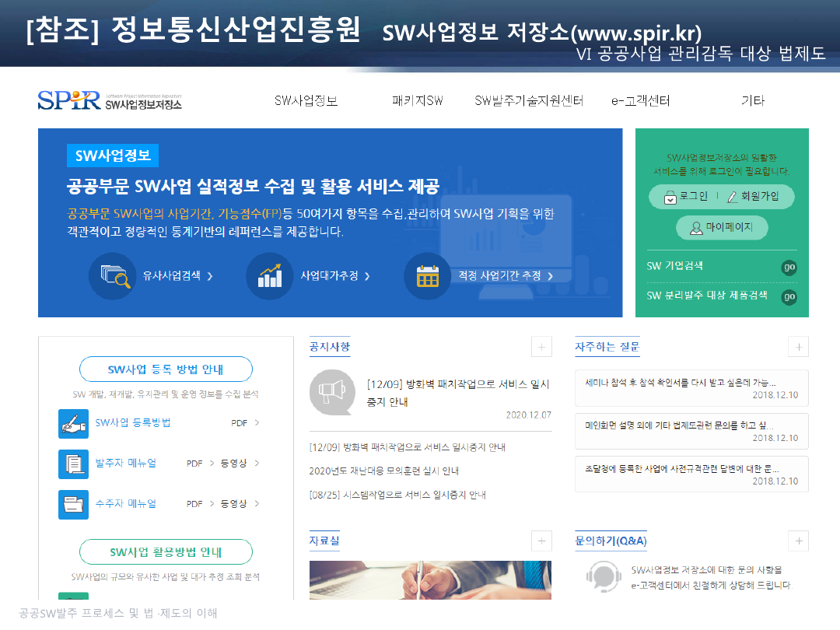
Task: Click the 발주자 메뉴얼 document icon
Action: [x=73, y=464]
